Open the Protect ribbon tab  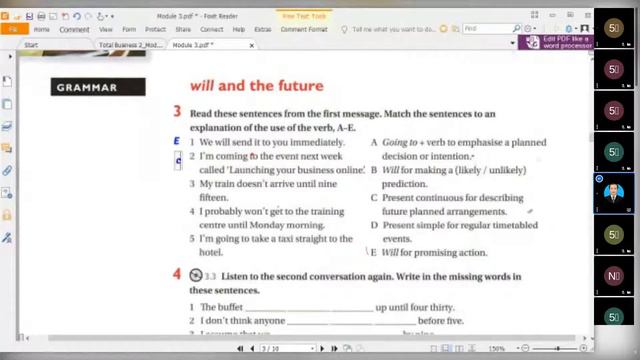[x=156, y=29]
